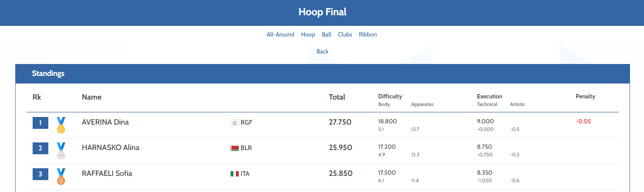Click the silver medal icon for Harnasko

(61, 150)
